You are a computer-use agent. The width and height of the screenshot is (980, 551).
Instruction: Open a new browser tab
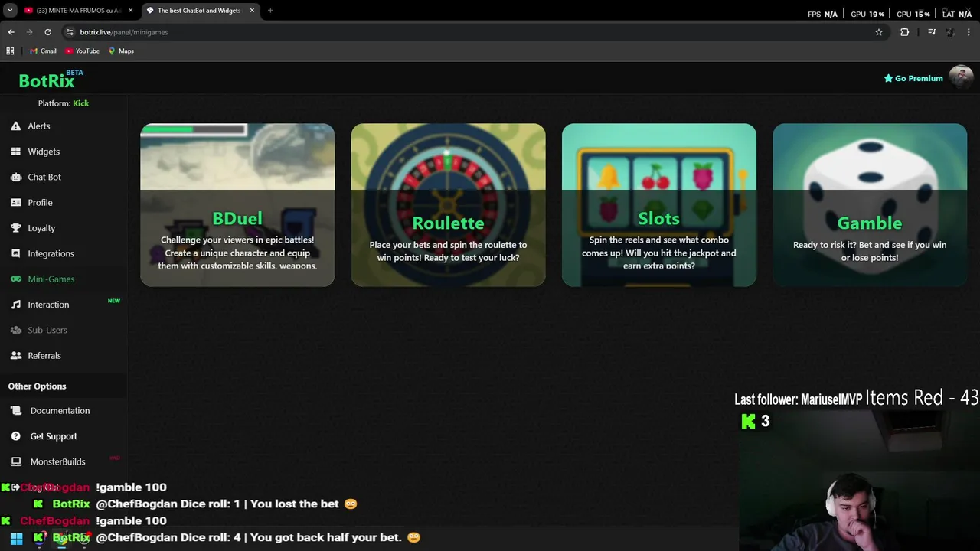coord(270,11)
